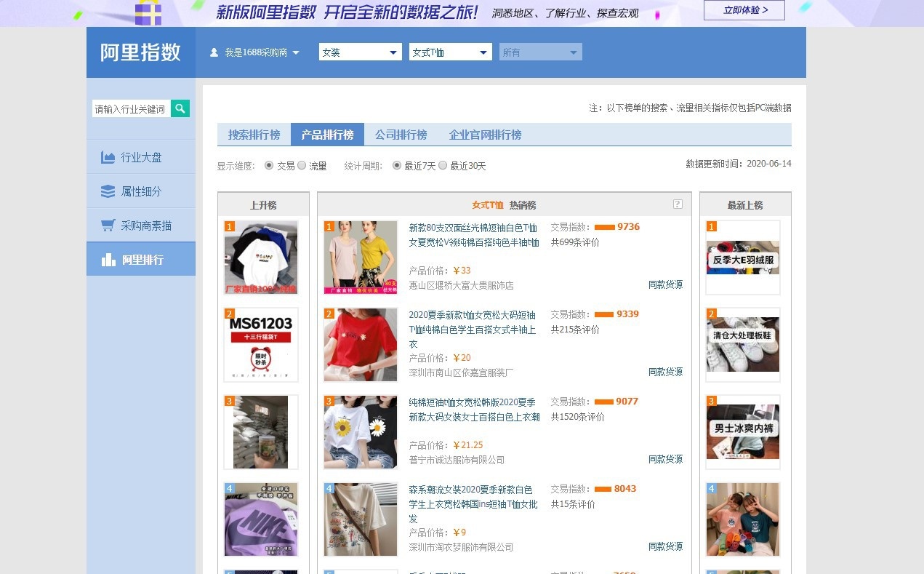Choose the 最近30天 period radio

point(443,166)
